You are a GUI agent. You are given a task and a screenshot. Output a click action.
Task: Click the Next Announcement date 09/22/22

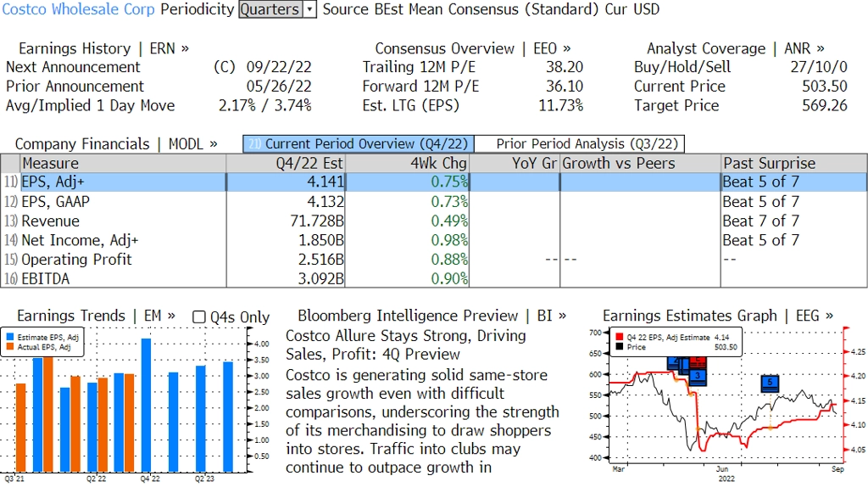tap(279, 67)
